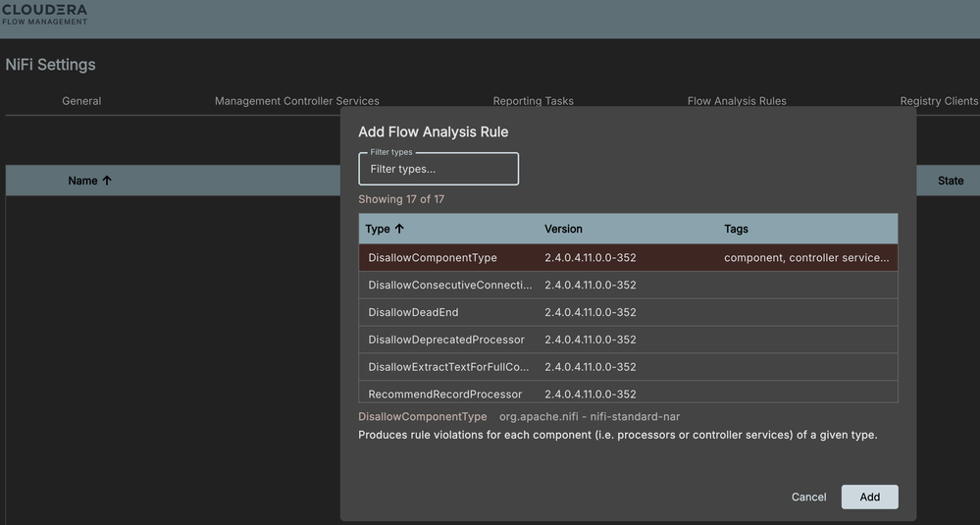980x525 pixels.
Task: Click the Cloudera Flow Management logo
Action: (x=45, y=14)
